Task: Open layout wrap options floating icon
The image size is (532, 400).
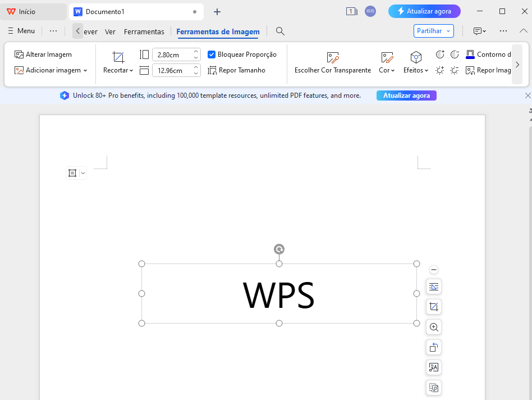Action: [x=434, y=287]
